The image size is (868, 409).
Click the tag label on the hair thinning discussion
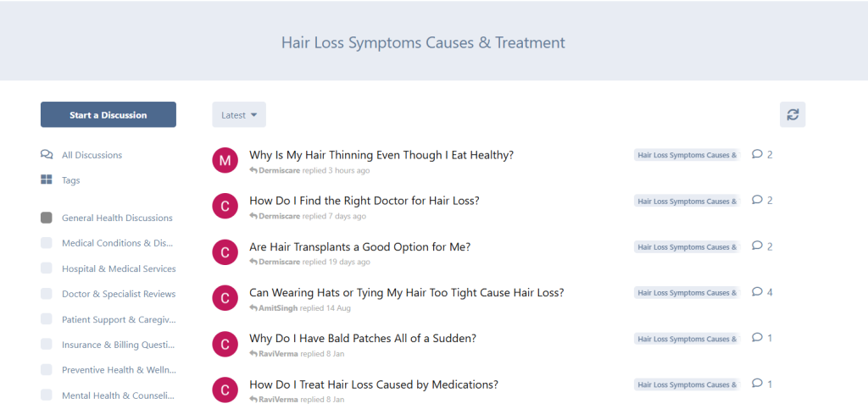point(687,155)
